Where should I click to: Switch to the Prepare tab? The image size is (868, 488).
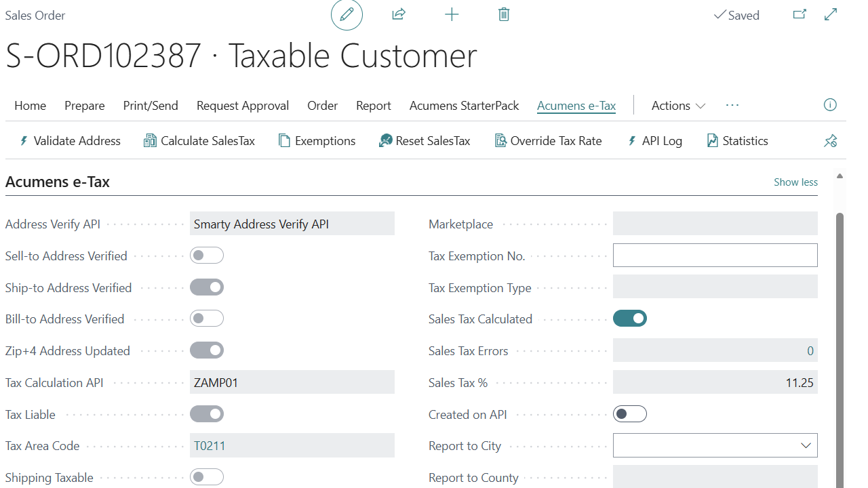coord(85,106)
